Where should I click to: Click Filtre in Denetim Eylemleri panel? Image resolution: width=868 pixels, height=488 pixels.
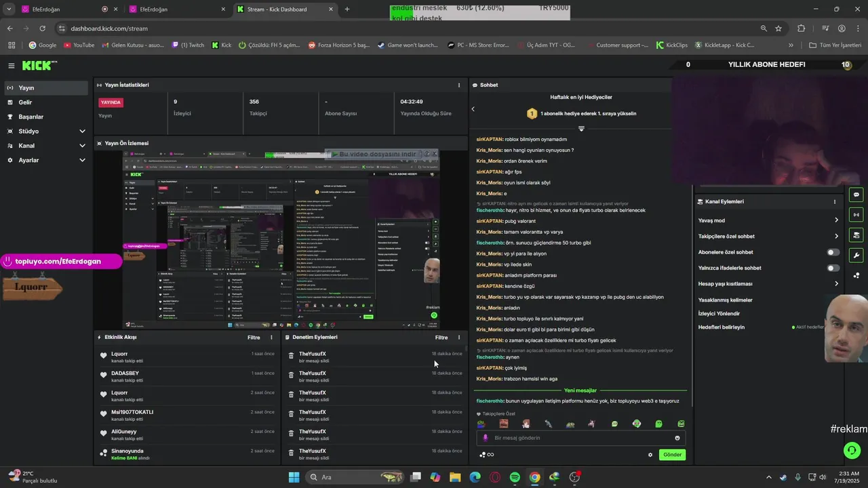tap(441, 338)
